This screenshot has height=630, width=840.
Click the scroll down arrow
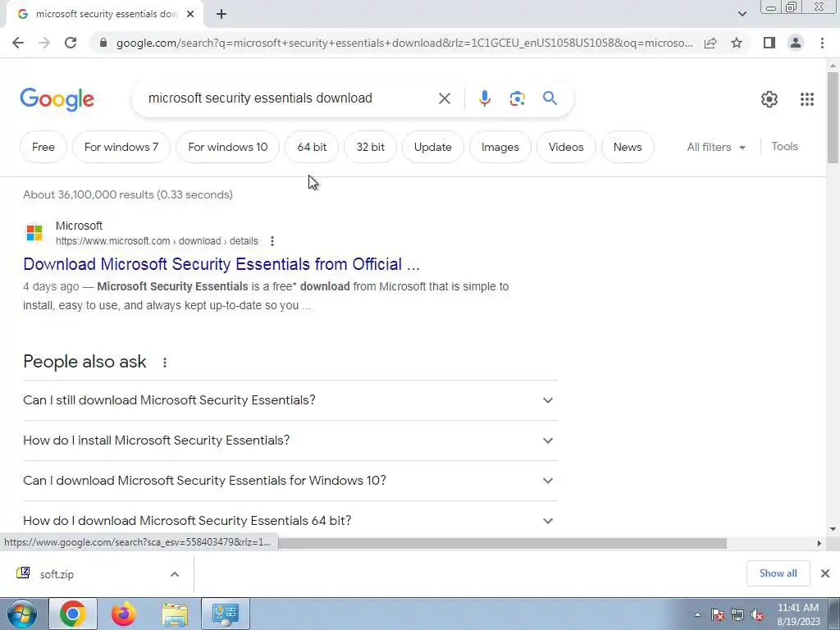coord(833,529)
